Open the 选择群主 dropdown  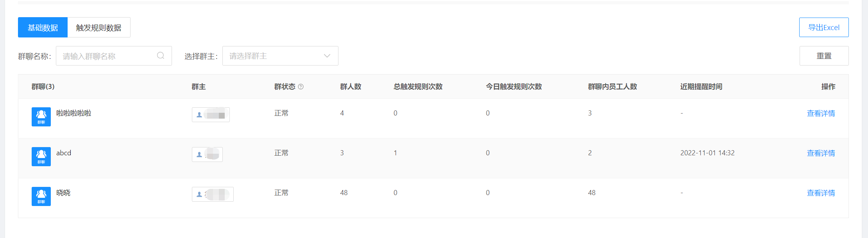point(280,56)
